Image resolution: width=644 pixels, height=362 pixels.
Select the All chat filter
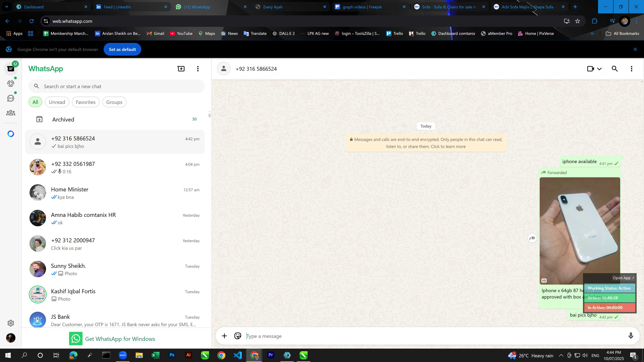35,102
